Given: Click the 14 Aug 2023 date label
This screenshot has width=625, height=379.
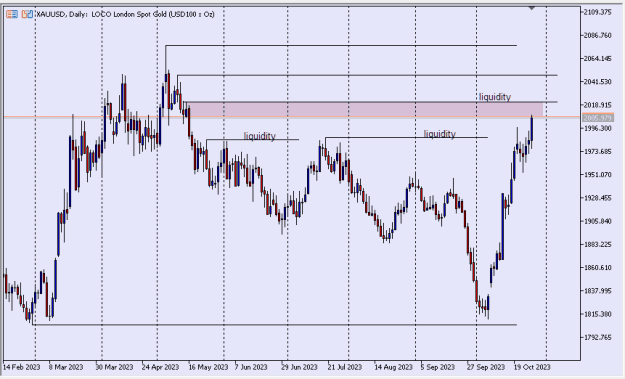Looking at the screenshot, I should 393,367.
